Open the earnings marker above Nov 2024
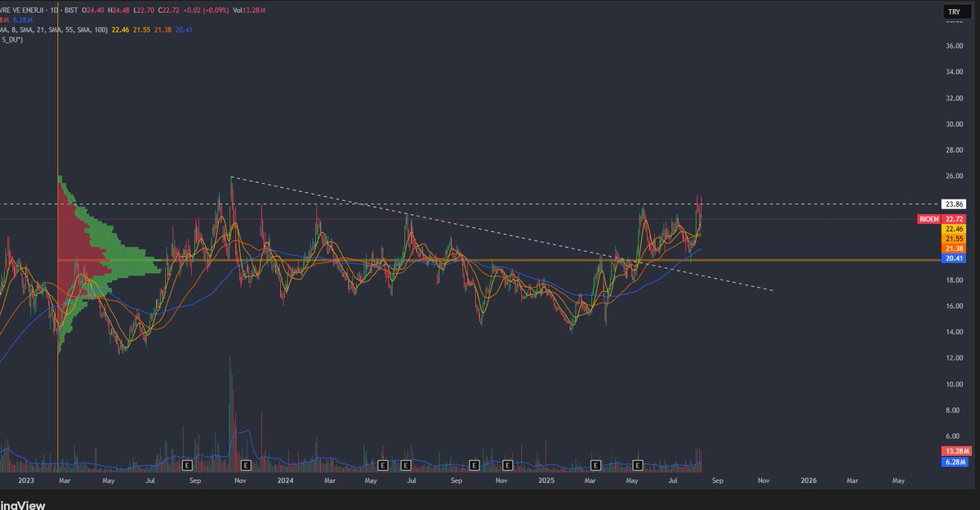This screenshot has height=510, width=980. [506, 464]
